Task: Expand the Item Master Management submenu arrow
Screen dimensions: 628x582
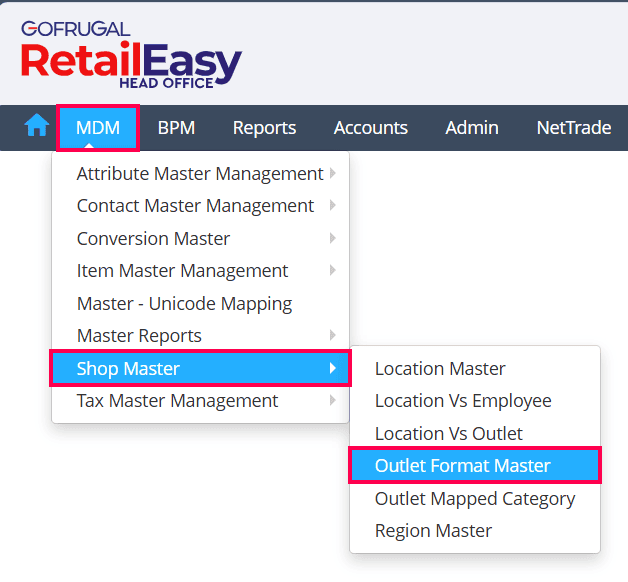Action: (332, 270)
